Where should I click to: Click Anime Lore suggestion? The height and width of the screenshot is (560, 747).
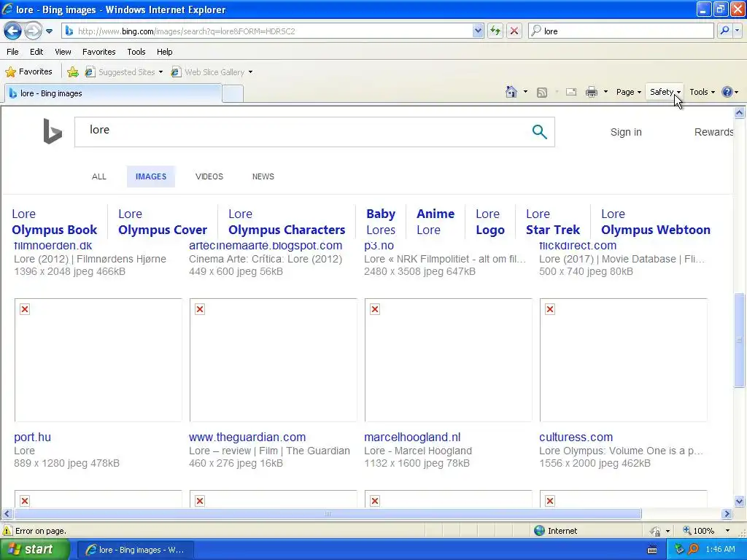436,222
